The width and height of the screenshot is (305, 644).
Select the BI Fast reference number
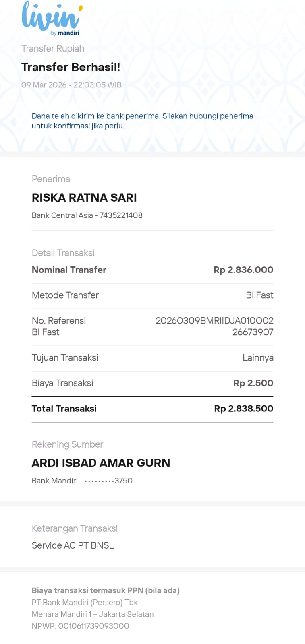[x=214, y=326]
